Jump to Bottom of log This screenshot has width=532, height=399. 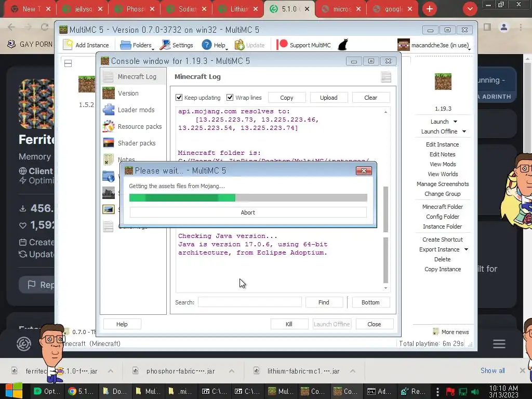[371, 302]
